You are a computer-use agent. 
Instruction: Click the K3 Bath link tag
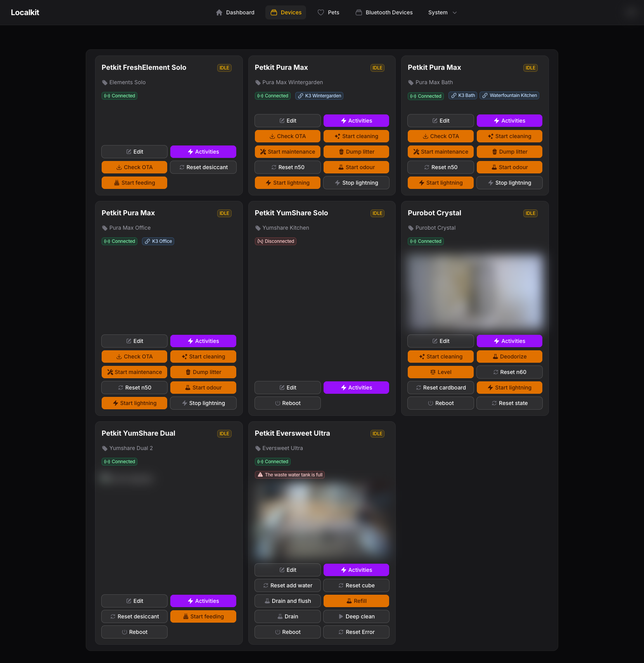click(x=463, y=95)
